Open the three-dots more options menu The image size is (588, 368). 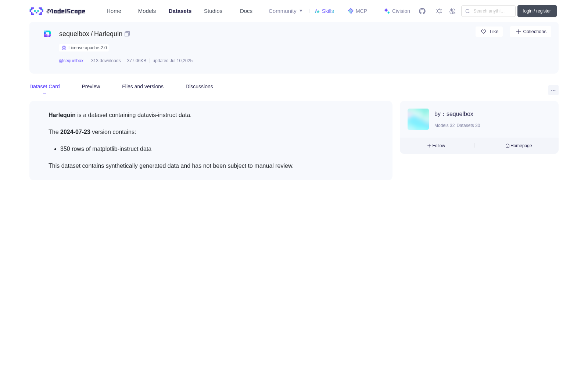(x=553, y=90)
